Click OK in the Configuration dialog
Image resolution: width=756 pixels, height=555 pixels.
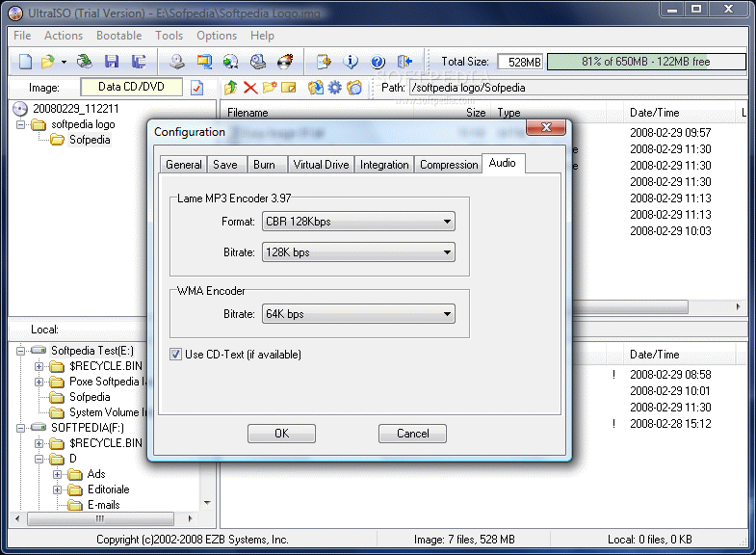point(281,434)
